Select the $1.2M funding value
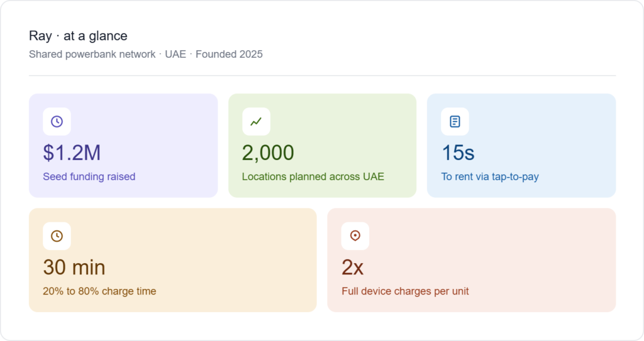644x341 pixels. [72, 153]
